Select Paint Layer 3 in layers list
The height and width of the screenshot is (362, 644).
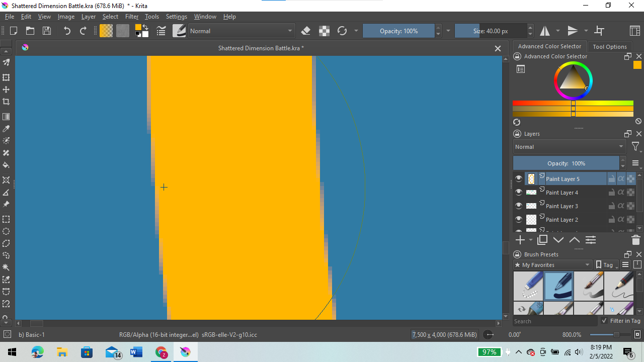pos(561,206)
